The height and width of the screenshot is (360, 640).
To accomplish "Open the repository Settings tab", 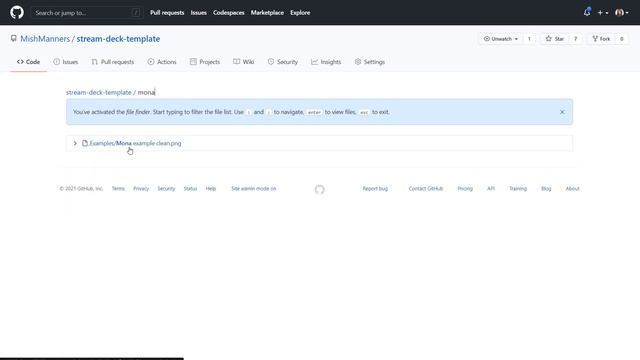I will tap(370, 62).
